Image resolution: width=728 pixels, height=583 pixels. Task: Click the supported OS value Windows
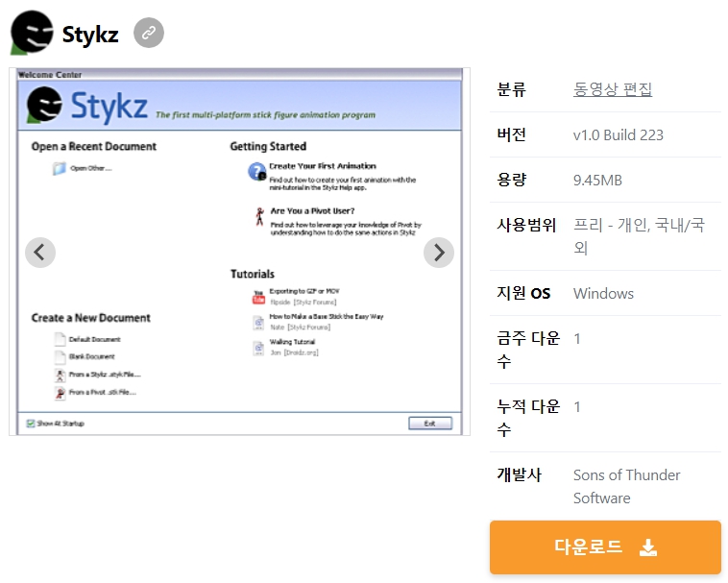click(x=603, y=293)
